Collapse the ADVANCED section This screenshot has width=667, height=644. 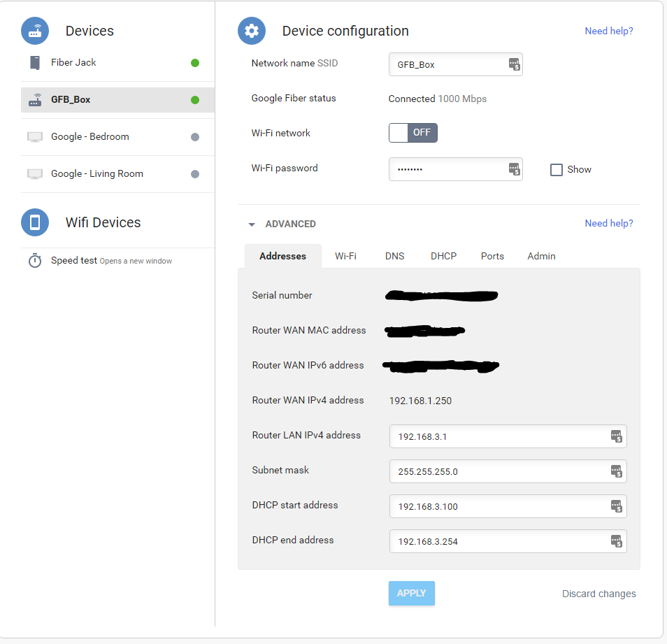pos(252,224)
